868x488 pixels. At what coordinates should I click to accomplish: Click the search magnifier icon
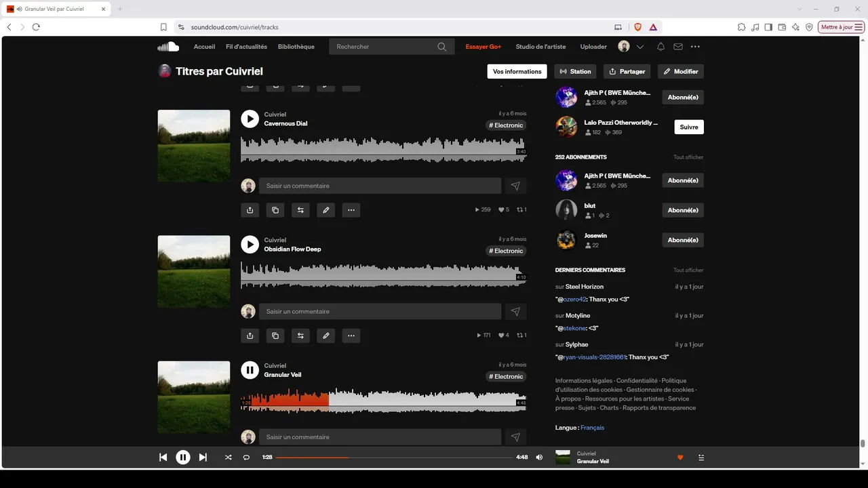pos(442,47)
